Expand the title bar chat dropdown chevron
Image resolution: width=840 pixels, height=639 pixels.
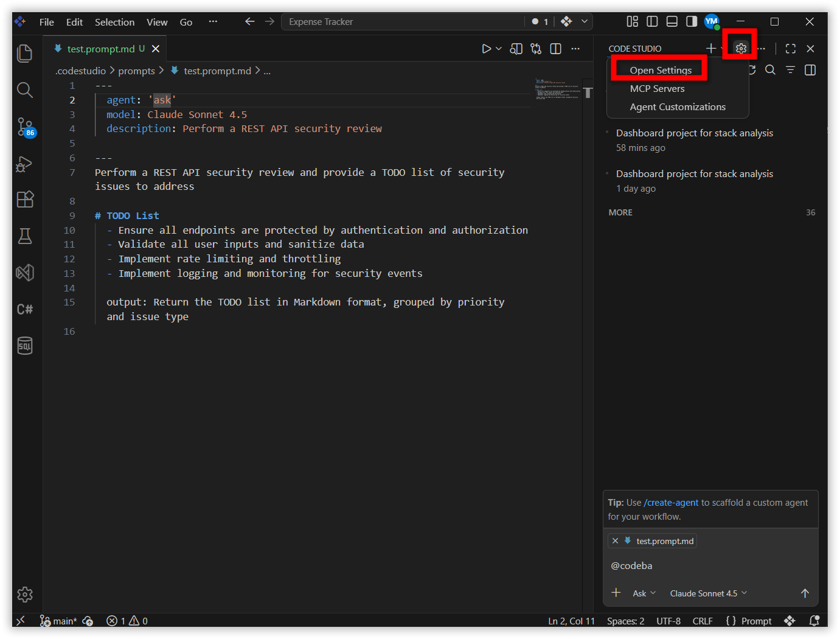pos(585,21)
